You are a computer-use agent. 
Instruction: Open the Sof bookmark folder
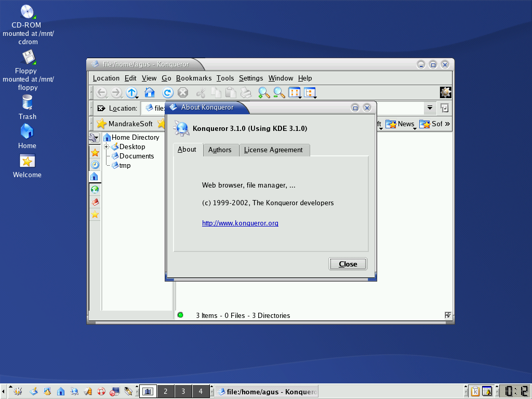pyautogui.click(x=431, y=124)
